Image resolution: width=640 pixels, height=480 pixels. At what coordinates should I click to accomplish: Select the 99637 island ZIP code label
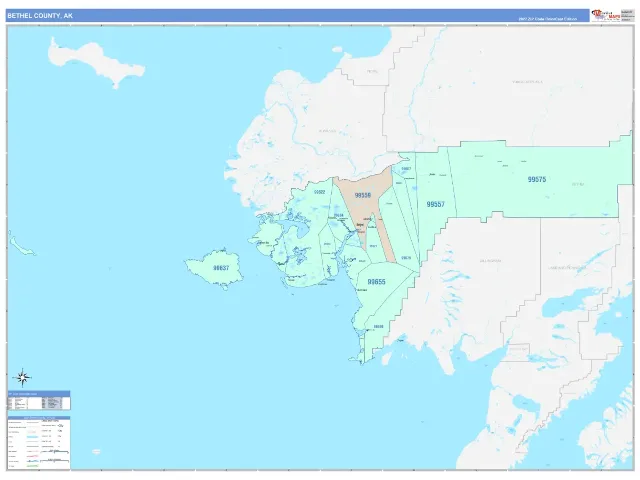tap(221, 268)
